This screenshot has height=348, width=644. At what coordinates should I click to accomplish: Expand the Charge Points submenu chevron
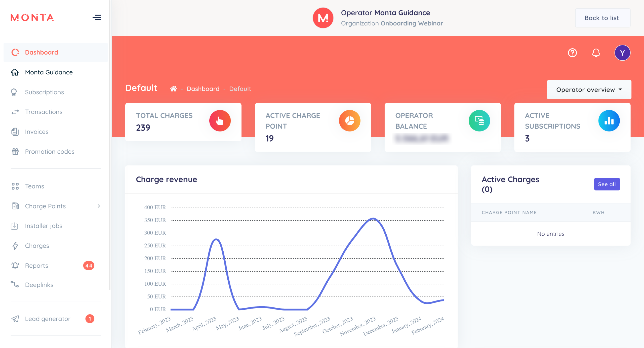pyautogui.click(x=99, y=206)
